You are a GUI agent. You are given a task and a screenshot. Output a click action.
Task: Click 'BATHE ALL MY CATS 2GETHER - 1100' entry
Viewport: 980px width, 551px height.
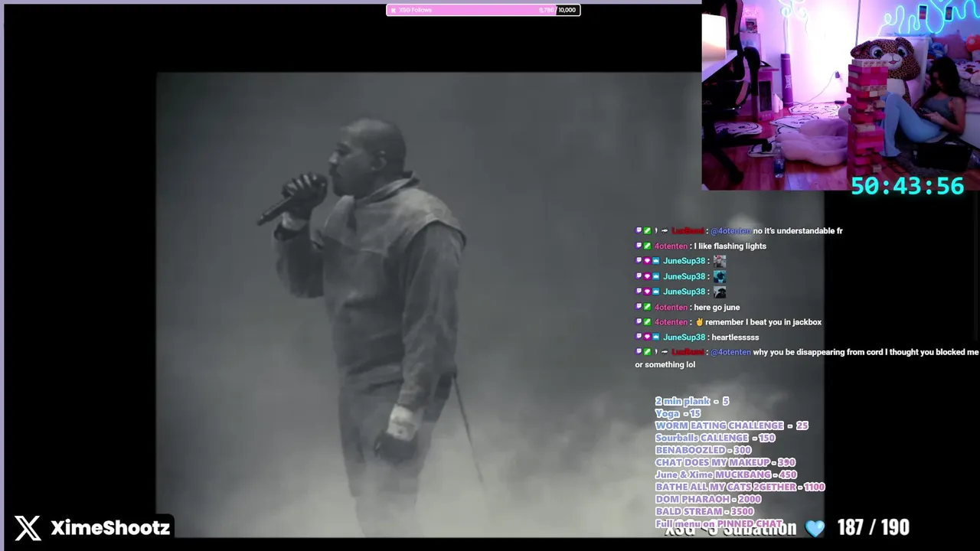click(740, 487)
